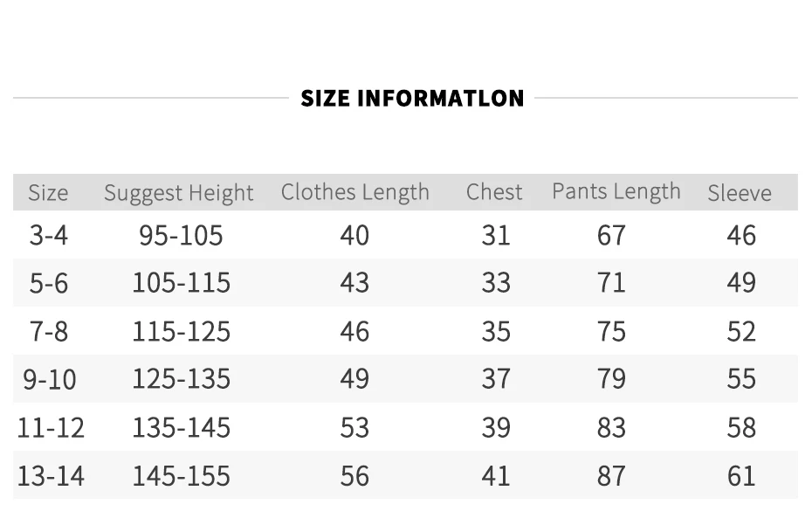
Task: Click the 9-10 size cell
Action: tap(50, 379)
